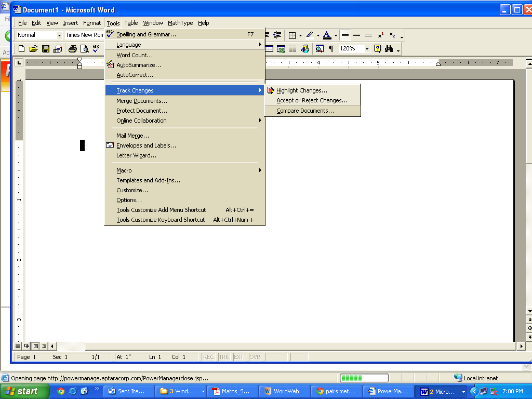Click the binoculars Find icon
The width and height of the screenshot is (532, 399).
click(x=389, y=49)
